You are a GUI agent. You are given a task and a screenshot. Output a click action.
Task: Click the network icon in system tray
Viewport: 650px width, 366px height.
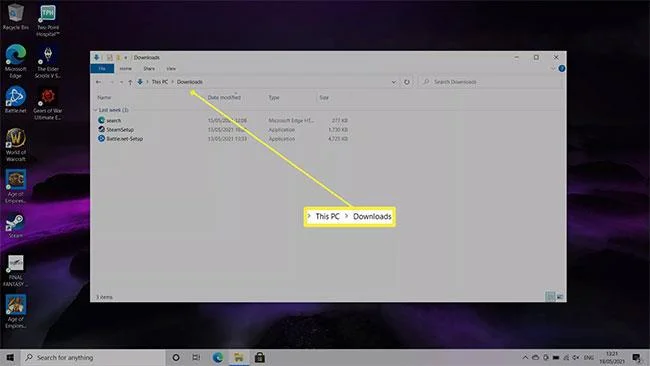(x=566, y=357)
